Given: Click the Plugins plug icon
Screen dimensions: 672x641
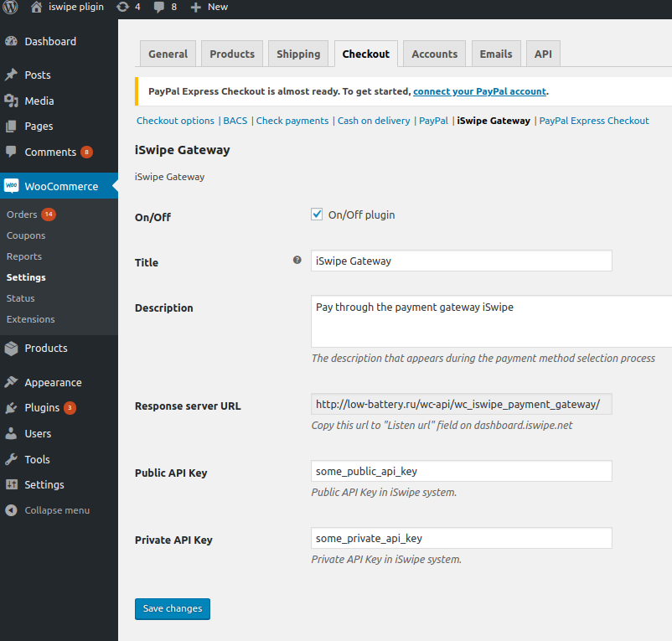Looking at the screenshot, I should pos(11,407).
